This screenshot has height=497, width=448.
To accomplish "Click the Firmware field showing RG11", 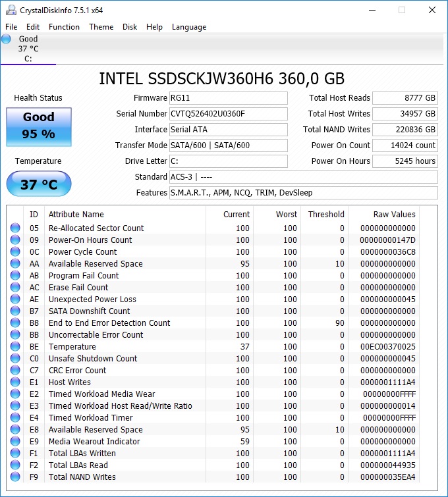I will [x=229, y=98].
